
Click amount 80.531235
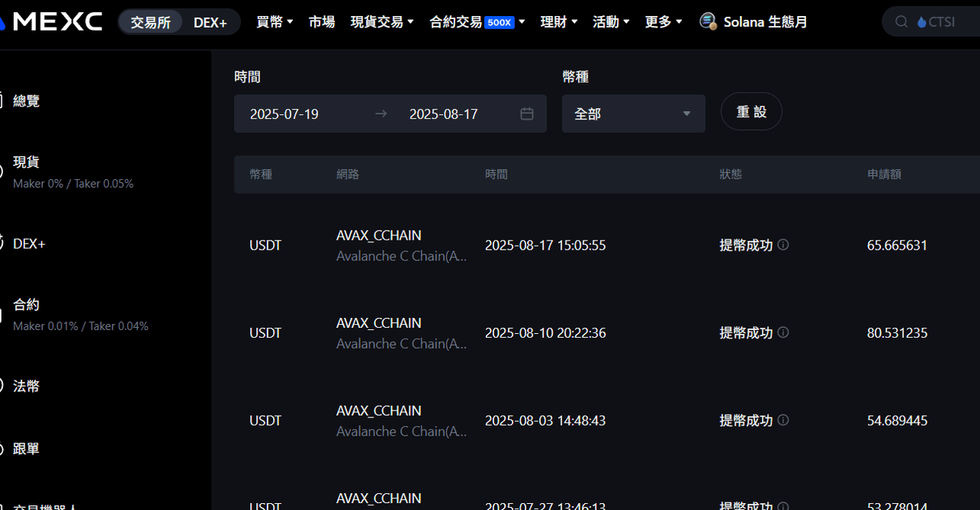[897, 333]
